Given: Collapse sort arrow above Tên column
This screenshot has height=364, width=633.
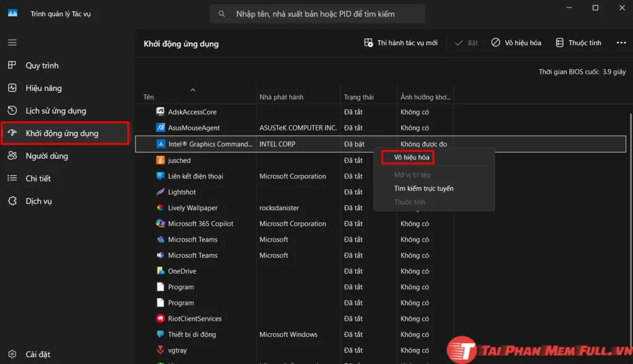Looking at the screenshot, I should [x=193, y=90].
